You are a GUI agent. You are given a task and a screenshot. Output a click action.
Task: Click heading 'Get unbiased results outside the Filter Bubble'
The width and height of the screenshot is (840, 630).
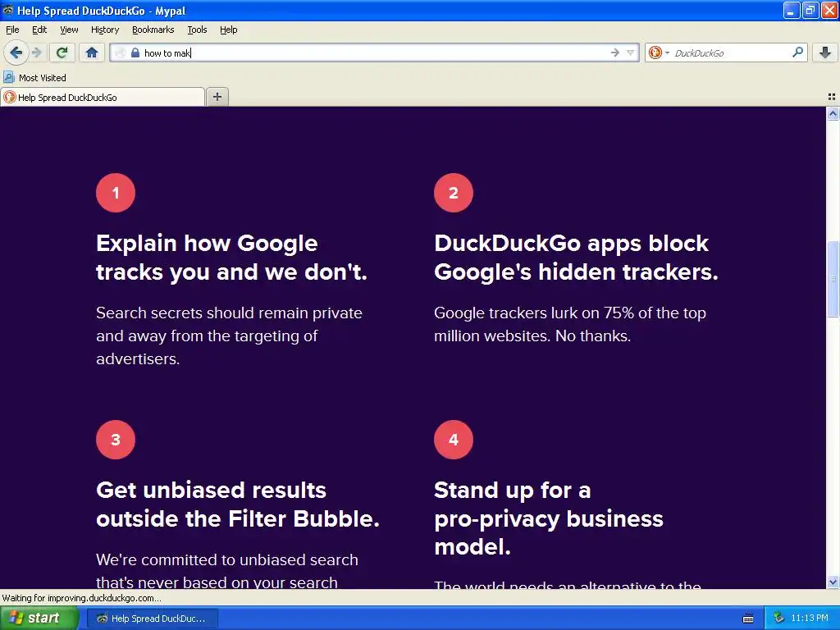238,504
